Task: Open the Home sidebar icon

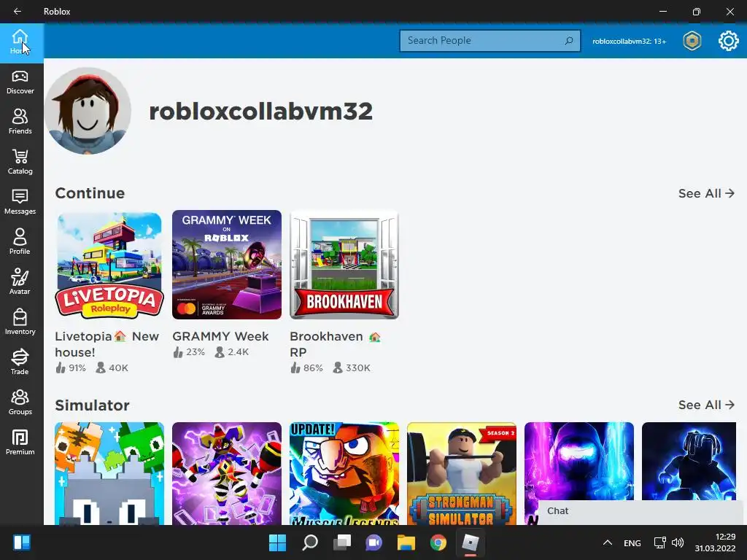Action: [x=20, y=42]
